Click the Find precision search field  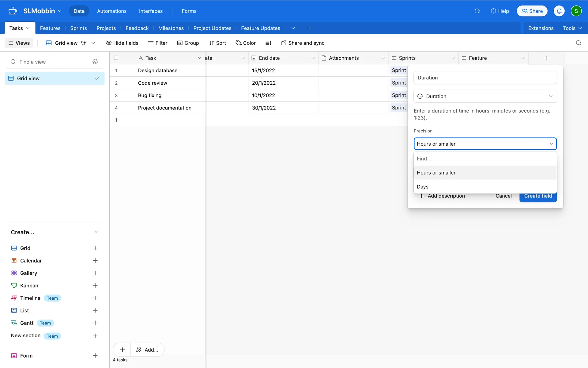(485, 159)
